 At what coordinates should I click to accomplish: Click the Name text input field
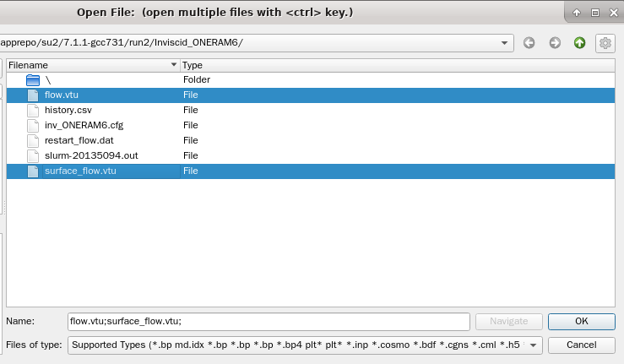(268, 321)
